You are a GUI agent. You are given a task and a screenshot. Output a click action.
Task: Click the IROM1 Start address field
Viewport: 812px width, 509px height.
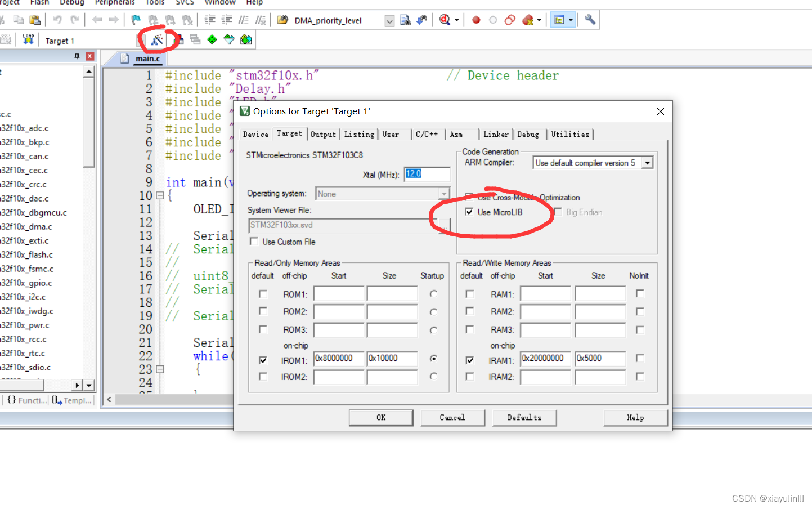click(339, 359)
